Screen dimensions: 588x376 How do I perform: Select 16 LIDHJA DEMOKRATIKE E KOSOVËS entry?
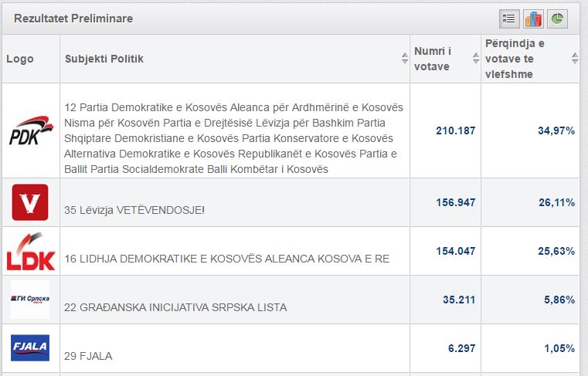click(x=226, y=259)
